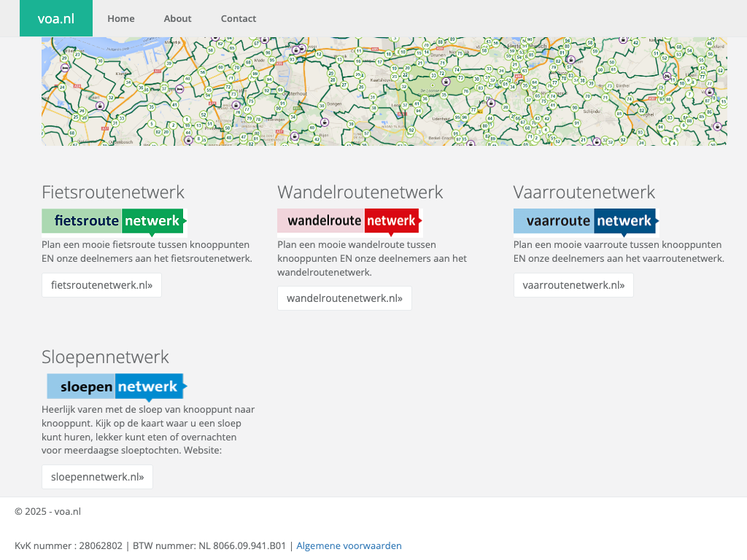Screen dimensions: 747x560
Task: Click the blue vaarroute netwerk logo
Action: pos(586,222)
